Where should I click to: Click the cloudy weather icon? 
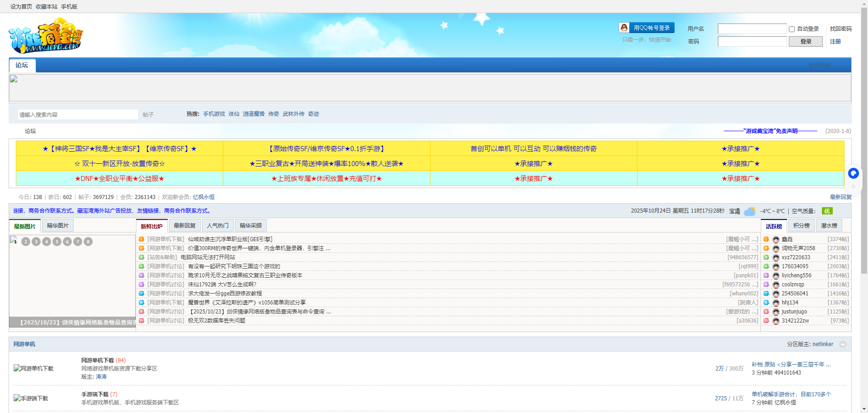tap(750, 211)
